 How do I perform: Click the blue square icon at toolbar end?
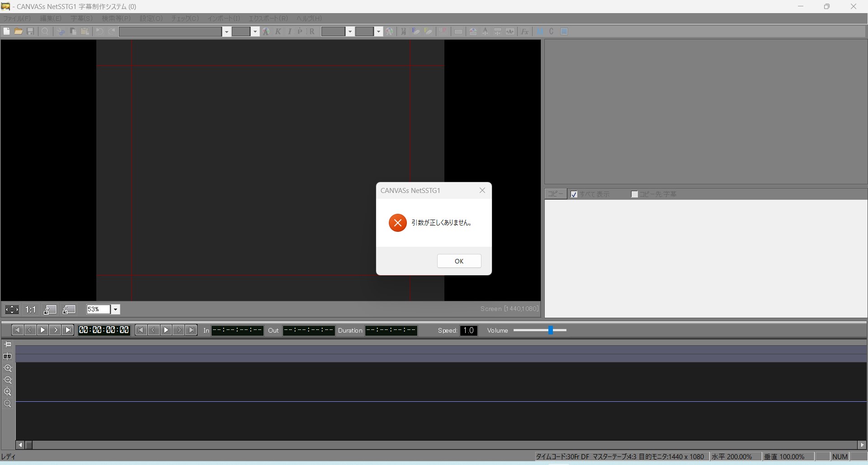pos(564,31)
